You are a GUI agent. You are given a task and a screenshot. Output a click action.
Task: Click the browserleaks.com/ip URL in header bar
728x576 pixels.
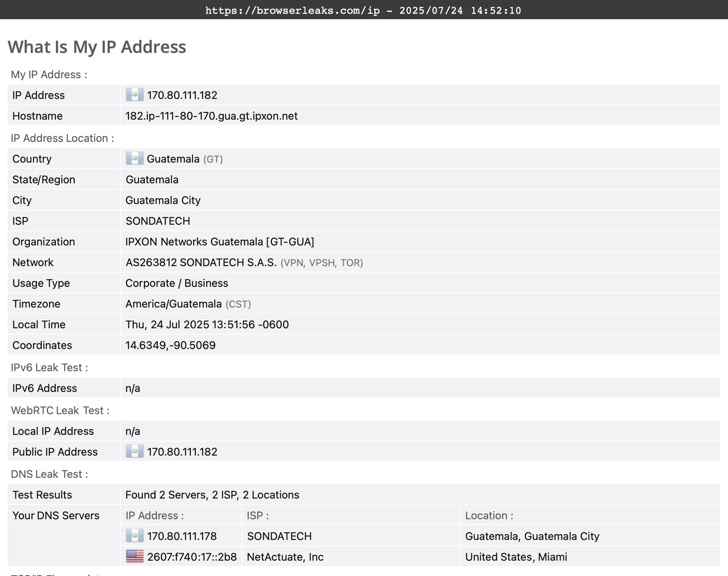[x=293, y=10]
